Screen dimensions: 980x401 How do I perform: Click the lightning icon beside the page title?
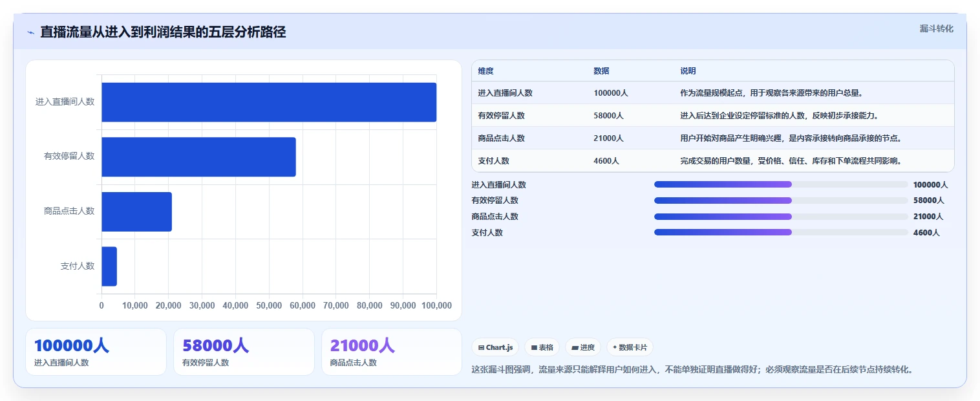31,32
